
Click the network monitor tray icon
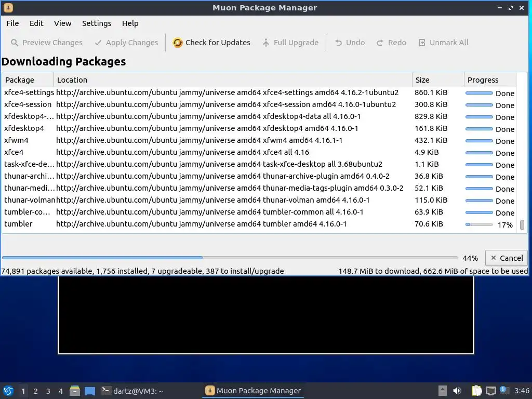[490, 391]
